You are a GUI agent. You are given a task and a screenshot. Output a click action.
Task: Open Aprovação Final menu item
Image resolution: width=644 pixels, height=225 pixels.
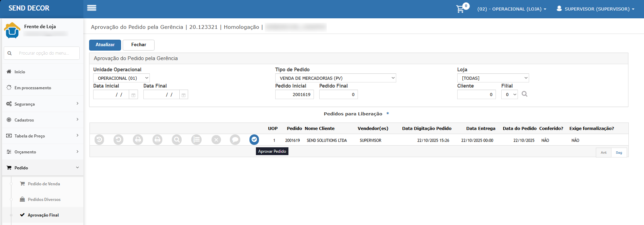point(43,215)
